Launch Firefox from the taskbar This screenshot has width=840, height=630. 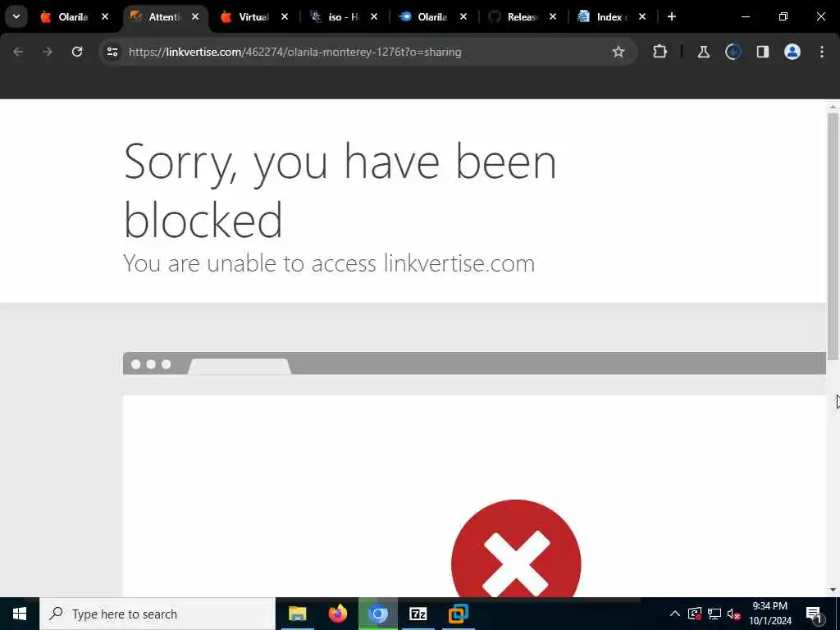[x=337, y=614]
